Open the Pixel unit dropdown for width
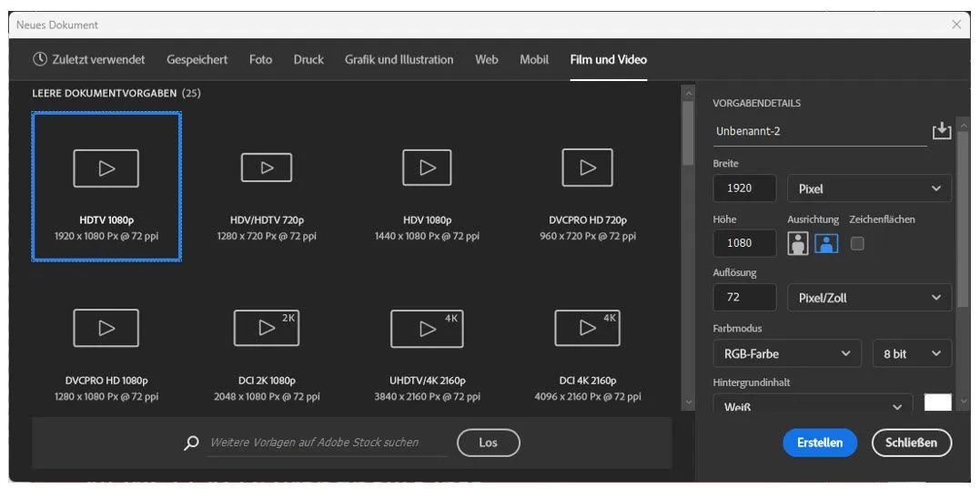980x489 pixels. 868,188
